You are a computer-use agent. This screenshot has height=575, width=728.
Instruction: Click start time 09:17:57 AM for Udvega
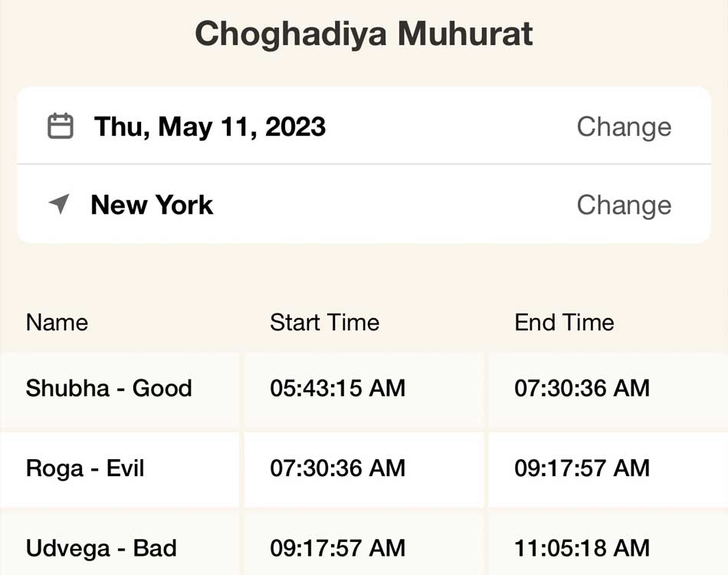point(338,548)
